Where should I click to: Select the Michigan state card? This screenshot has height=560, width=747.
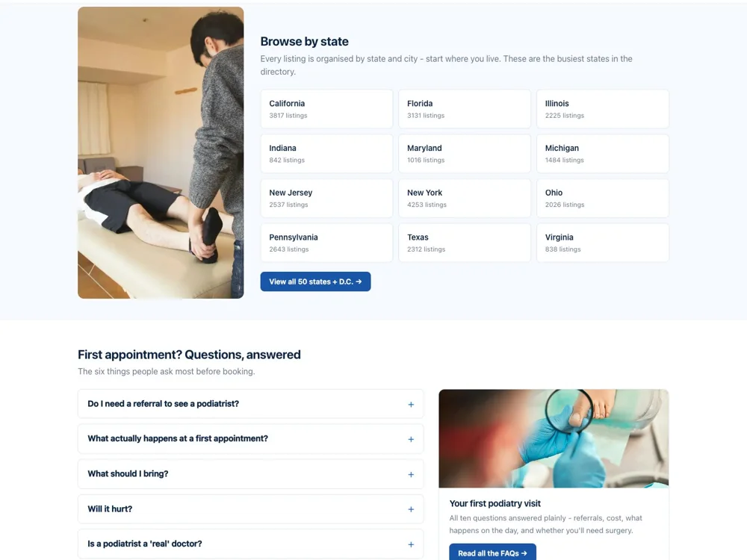(603, 153)
